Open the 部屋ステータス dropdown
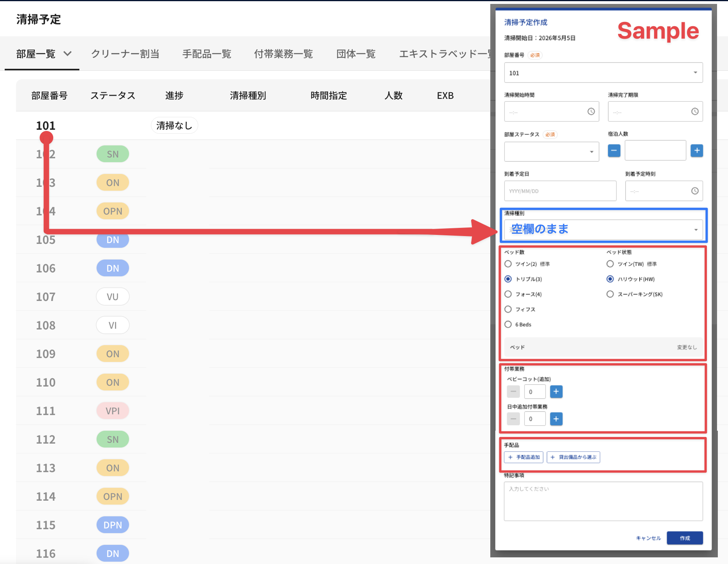This screenshot has width=728, height=564. (551, 152)
